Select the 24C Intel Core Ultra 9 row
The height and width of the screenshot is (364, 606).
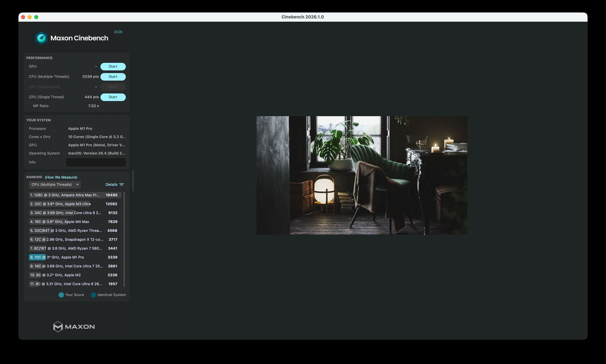pos(75,213)
